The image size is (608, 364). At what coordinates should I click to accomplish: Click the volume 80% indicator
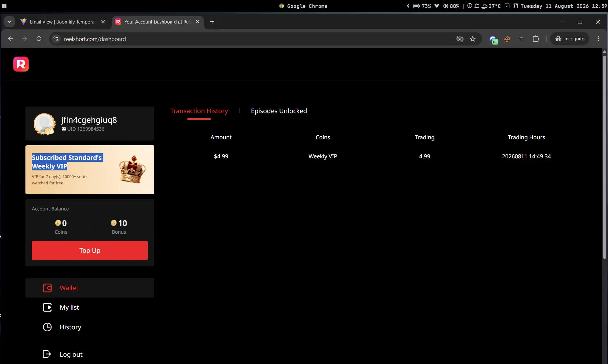(x=451, y=6)
